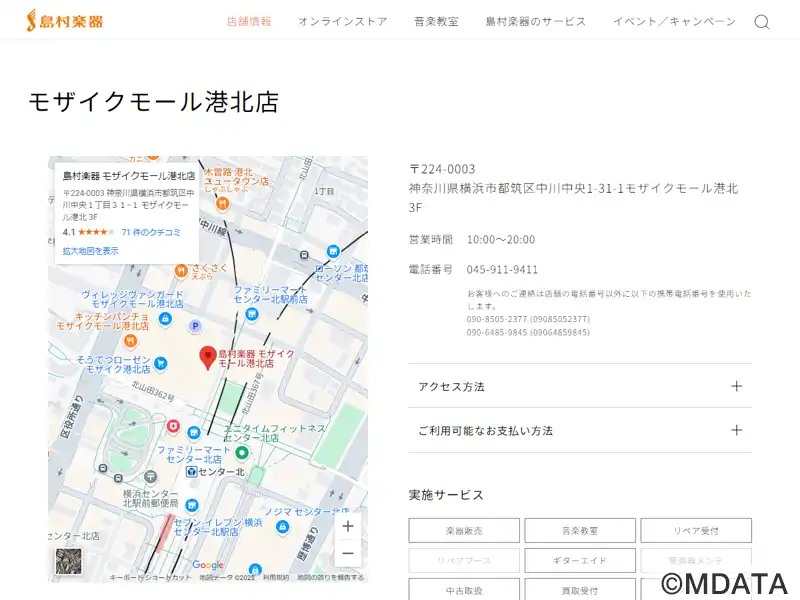
Task: Click the phone number 045-911-9411
Action: [x=502, y=269]
